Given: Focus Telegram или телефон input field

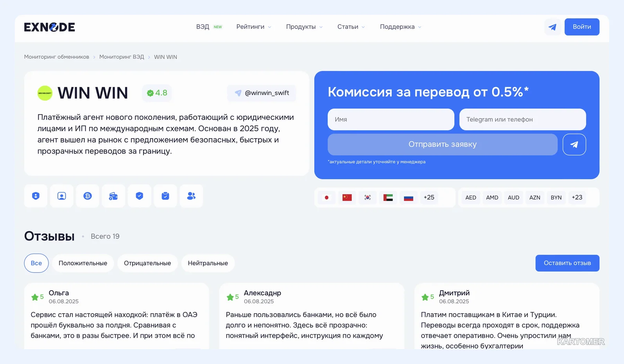Looking at the screenshot, I should [523, 120].
